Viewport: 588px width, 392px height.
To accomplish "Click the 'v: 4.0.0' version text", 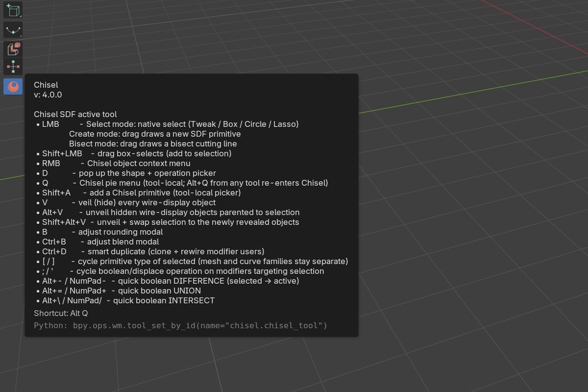I will click(x=48, y=95).
